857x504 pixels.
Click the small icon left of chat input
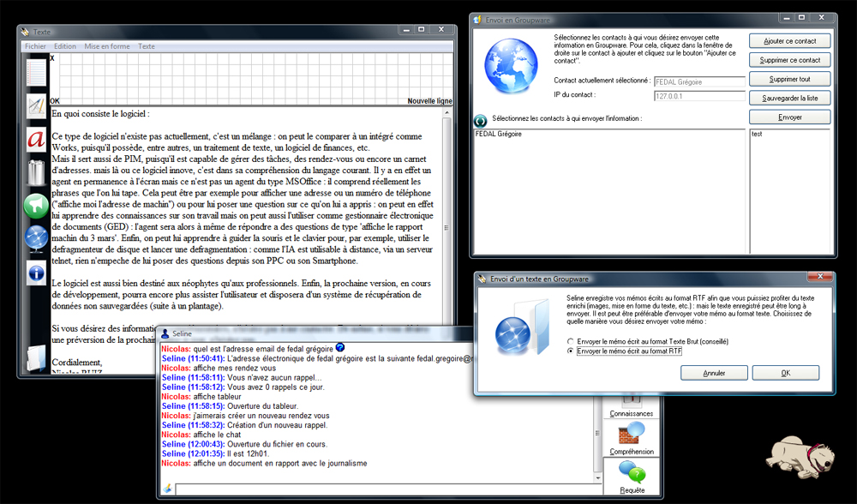coord(167,489)
